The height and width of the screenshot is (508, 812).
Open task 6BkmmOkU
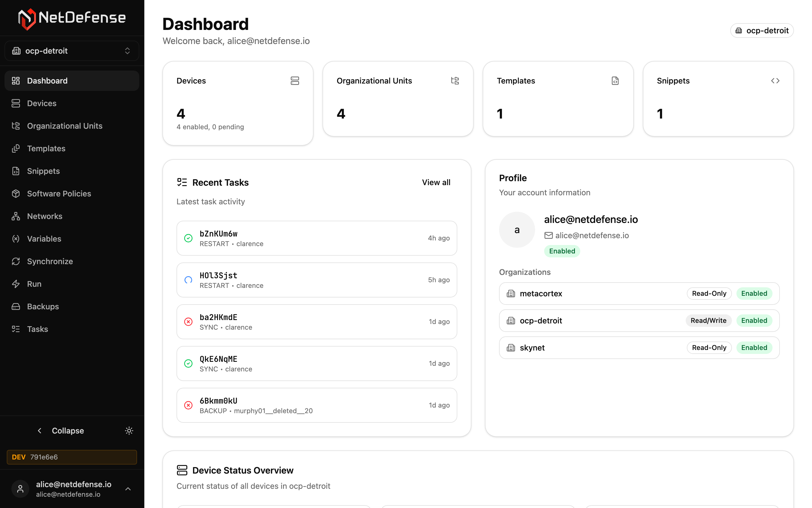pos(317,405)
